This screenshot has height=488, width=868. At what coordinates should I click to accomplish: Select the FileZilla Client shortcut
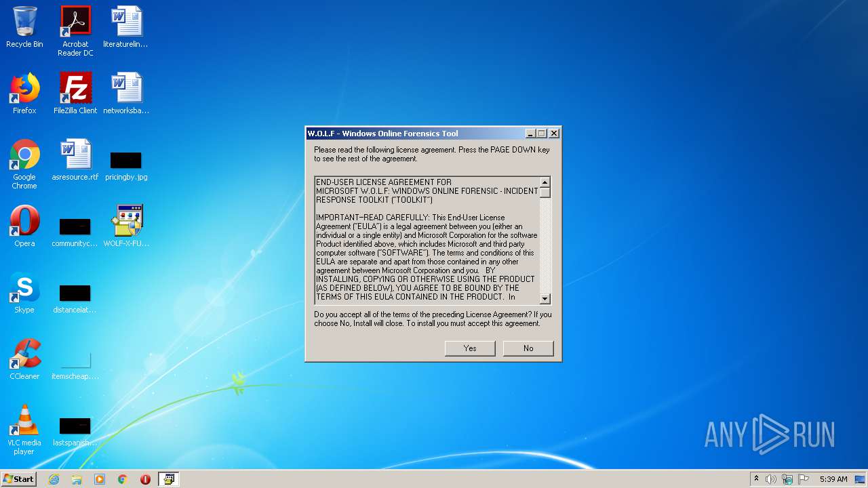point(75,94)
